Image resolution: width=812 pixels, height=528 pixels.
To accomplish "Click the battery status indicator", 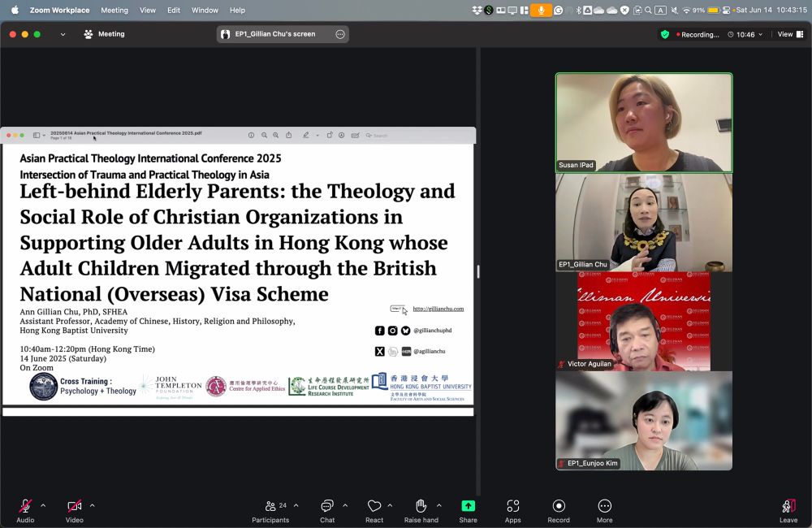I will pyautogui.click(x=707, y=10).
